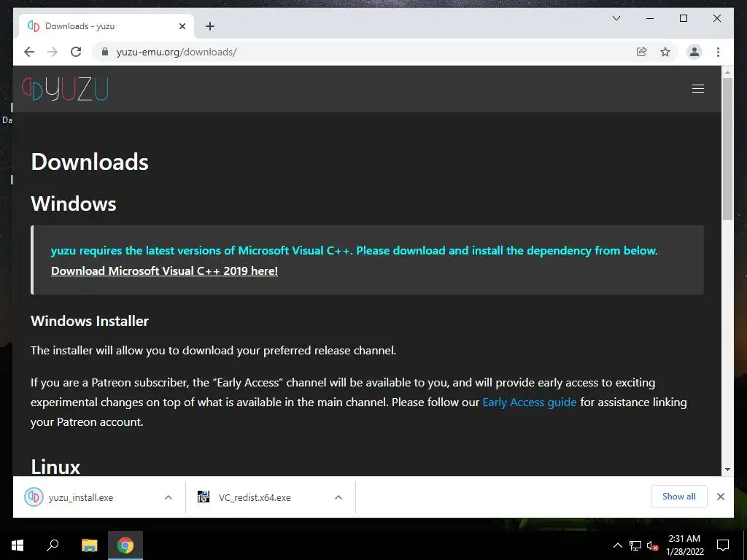Click Download Microsoft Visual C++ 2019 here link
Image resolution: width=747 pixels, height=560 pixels.
164,271
